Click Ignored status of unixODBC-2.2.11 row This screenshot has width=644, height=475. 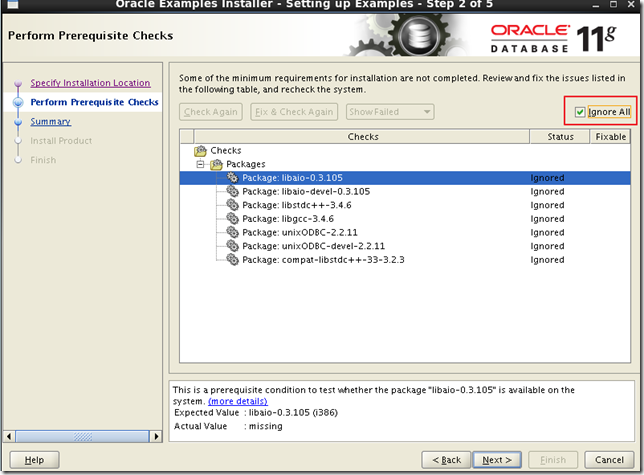click(547, 232)
